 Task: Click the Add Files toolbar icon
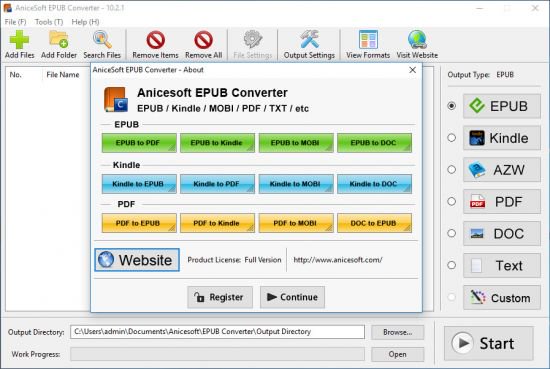tap(19, 44)
